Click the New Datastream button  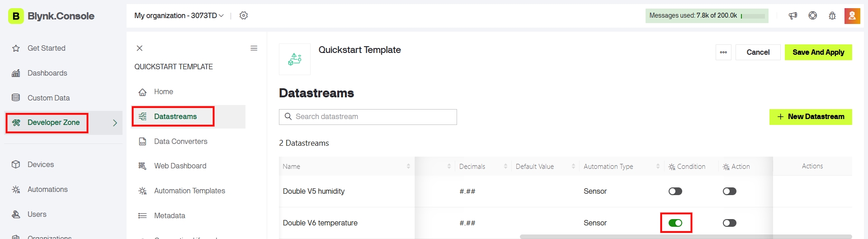coord(811,117)
